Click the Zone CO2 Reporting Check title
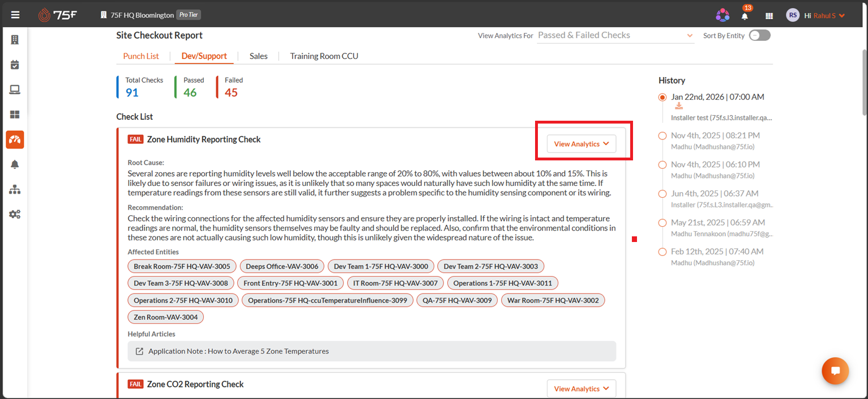Image resolution: width=868 pixels, height=399 pixels. [195, 384]
